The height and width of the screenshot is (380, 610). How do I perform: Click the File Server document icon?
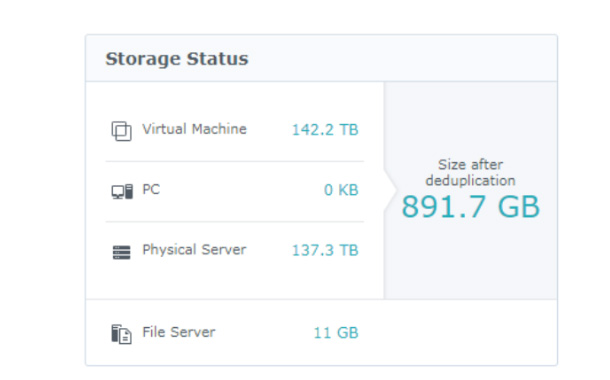point(121,334)
